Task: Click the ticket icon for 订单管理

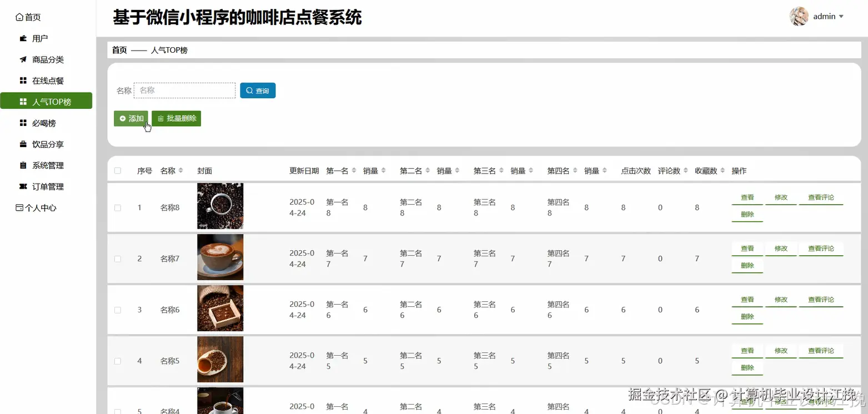Action: [x=23, y=186]
